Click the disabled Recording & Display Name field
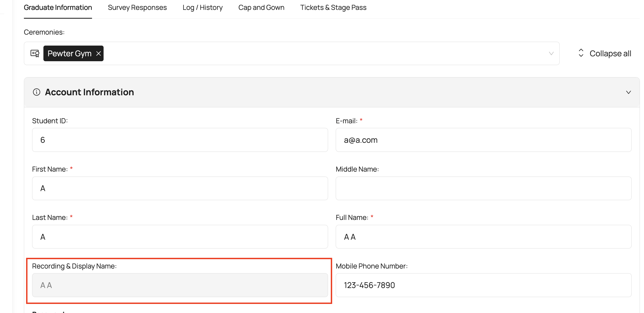The width and height of the screenshot is (644, 313). coord(180,285)
